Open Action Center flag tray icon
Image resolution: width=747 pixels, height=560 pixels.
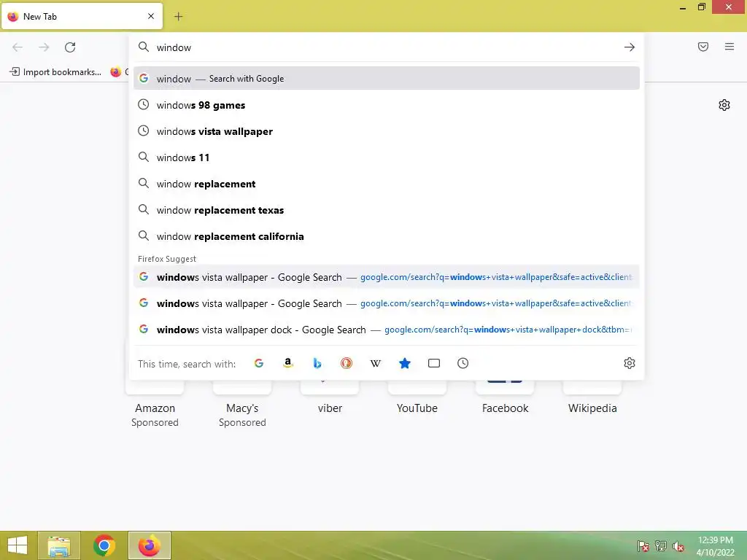643,546
